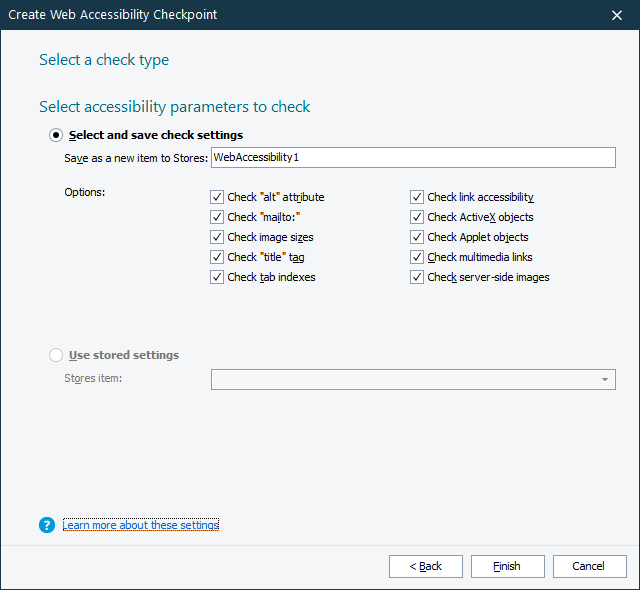
Task: Expand the Stores item dropdown arrow
Action: 605,380
